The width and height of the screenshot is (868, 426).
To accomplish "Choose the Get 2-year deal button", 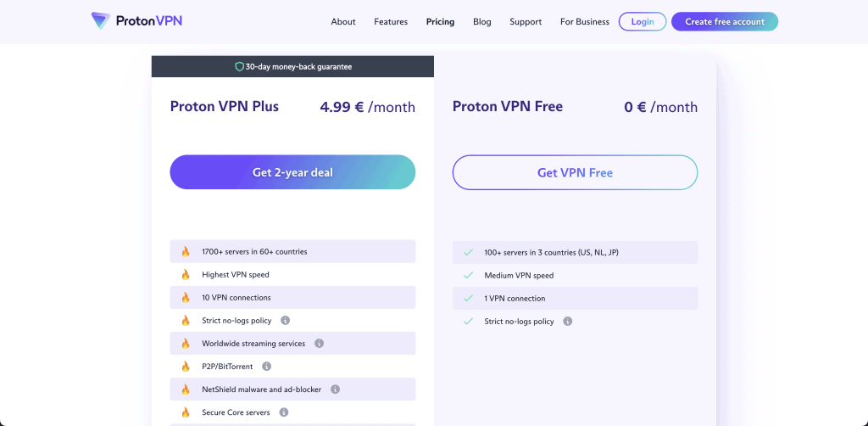I will (292, 172).
